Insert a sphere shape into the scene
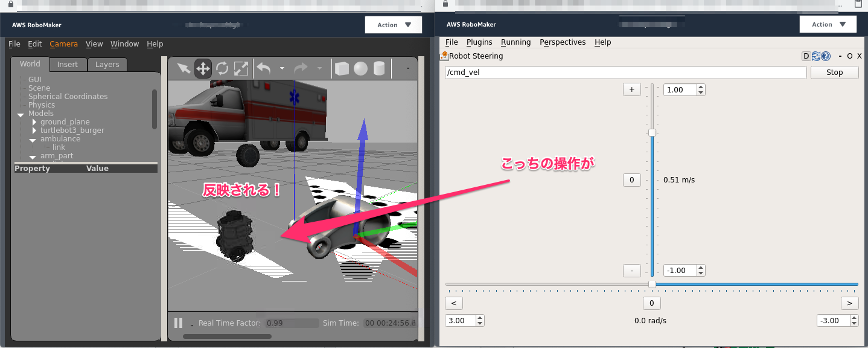868x348 pixels. (360, 68)
